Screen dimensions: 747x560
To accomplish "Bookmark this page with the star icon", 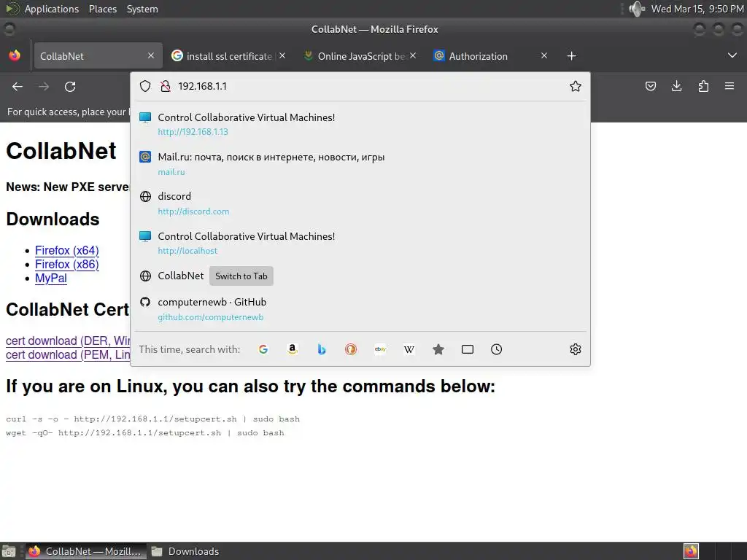I will tap(576, 86).
